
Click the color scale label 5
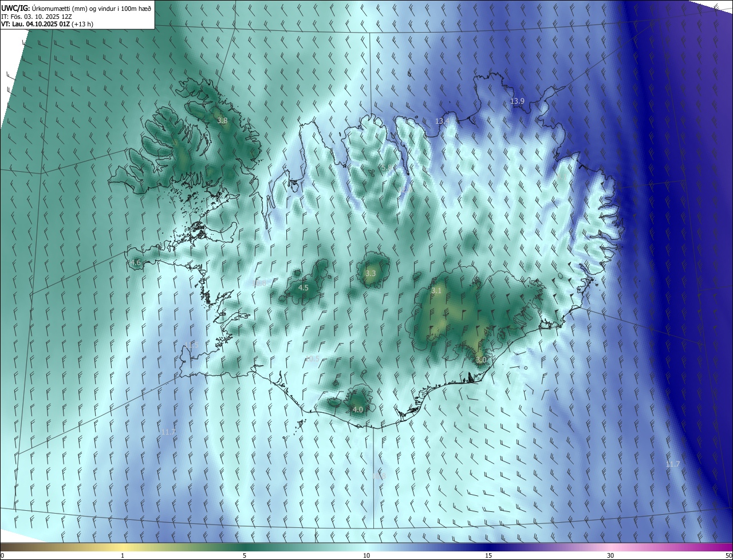[245, 556]
